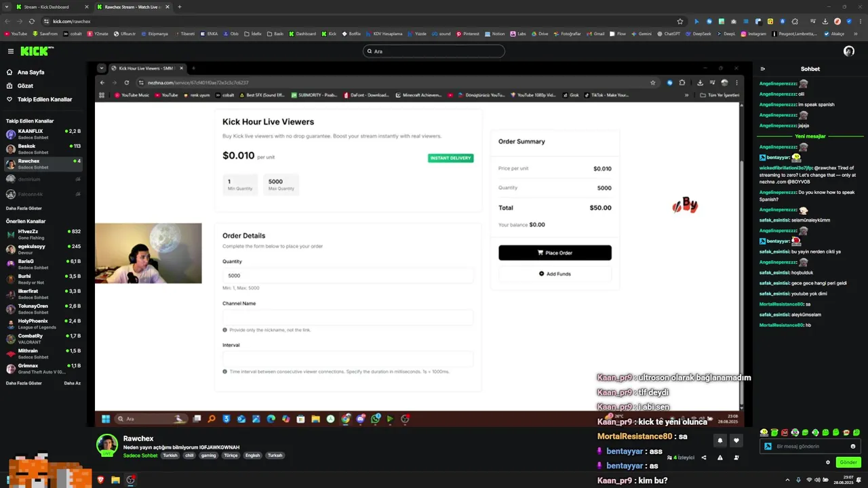Select Rawchex in followed channels
This screenshot has width=868, height=488.
(x=43, y=163)
